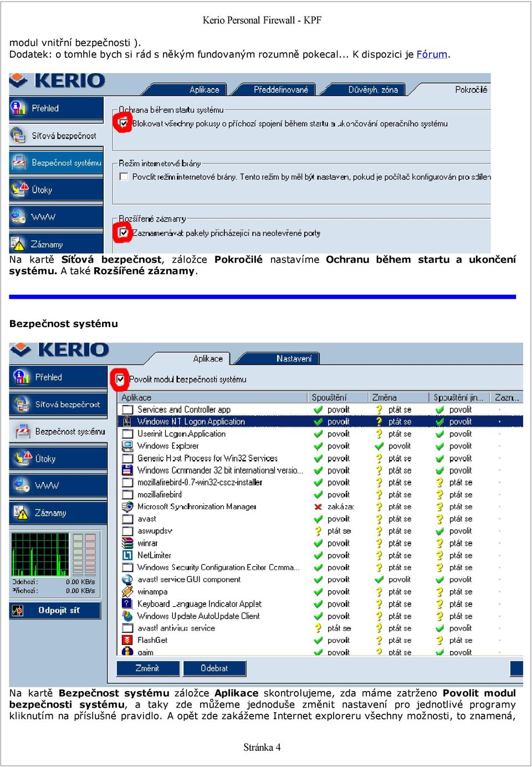Click the mozillafirebird application icon
532x767 pixels.
pyautogui.click(x=128, y=494)
